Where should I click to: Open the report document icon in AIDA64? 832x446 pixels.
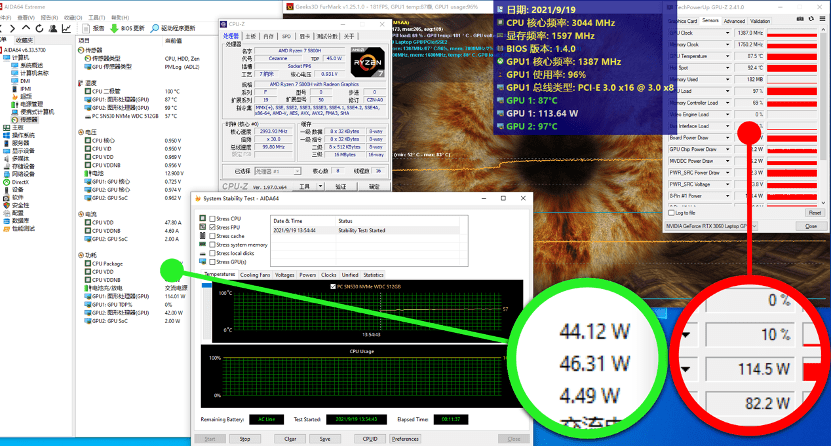pos(86,28)
